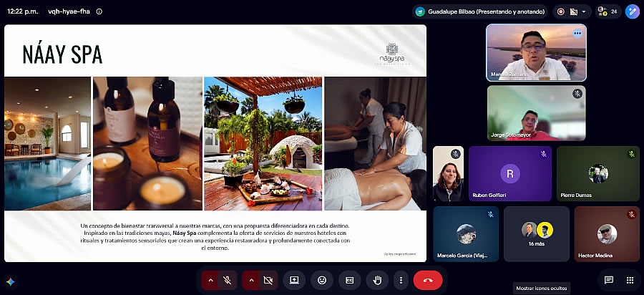This screenshot has height=295, width=644.
Task: Open participants list showing 24
Action: (x=608, y=11)
